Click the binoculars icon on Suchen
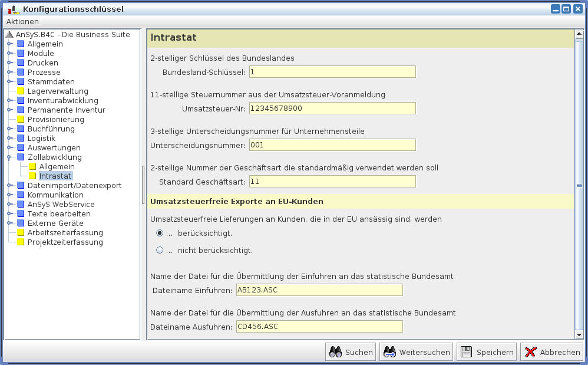The width and height of the screenshot is (588, 365). (x=336, y=352)
